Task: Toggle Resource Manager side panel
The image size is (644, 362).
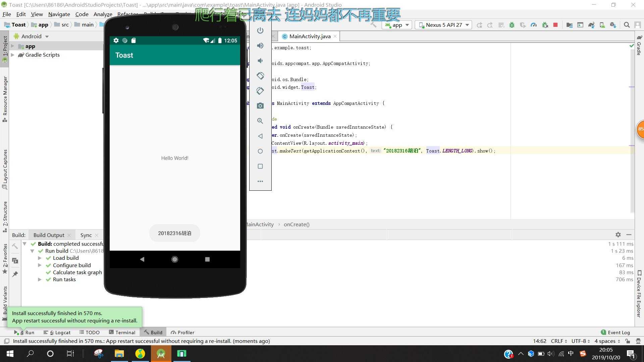Action: click(5, 99)
